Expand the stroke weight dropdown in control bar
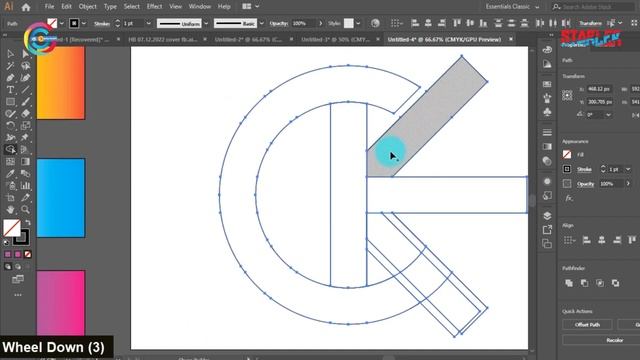 pyautogui.click(x=148, y=24)
